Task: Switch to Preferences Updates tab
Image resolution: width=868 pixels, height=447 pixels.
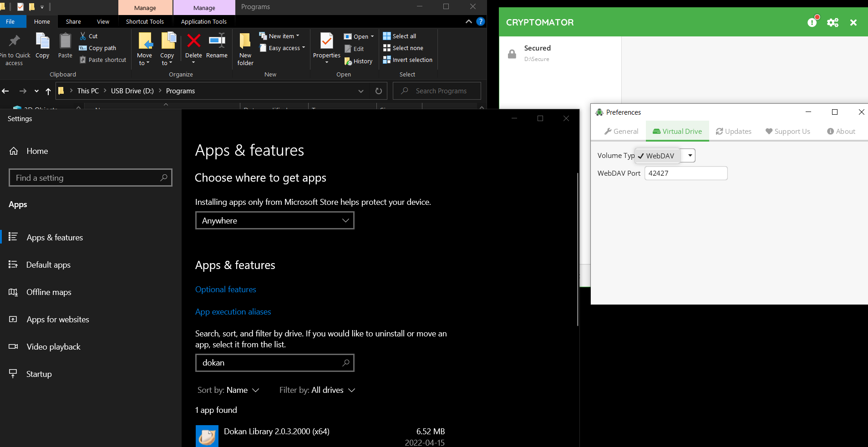Action: click(734, 131)
